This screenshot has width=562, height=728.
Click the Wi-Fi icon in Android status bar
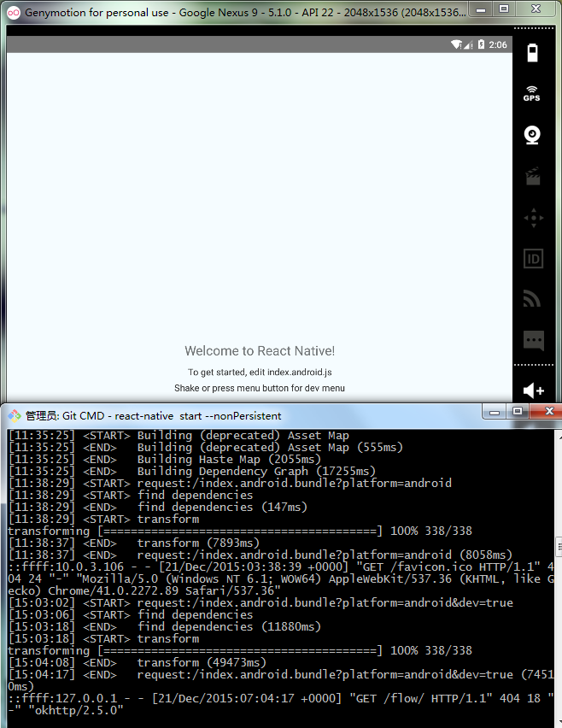click(457, 44)
